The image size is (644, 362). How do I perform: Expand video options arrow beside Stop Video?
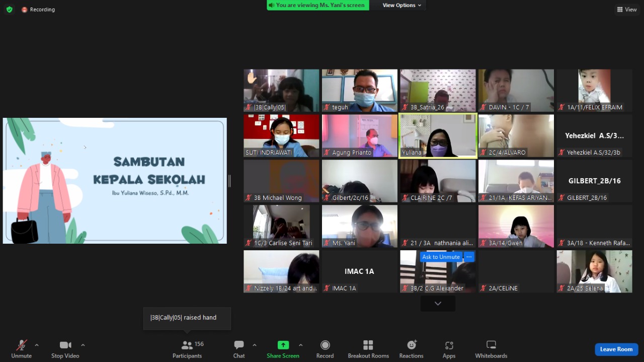pos(83,345)
